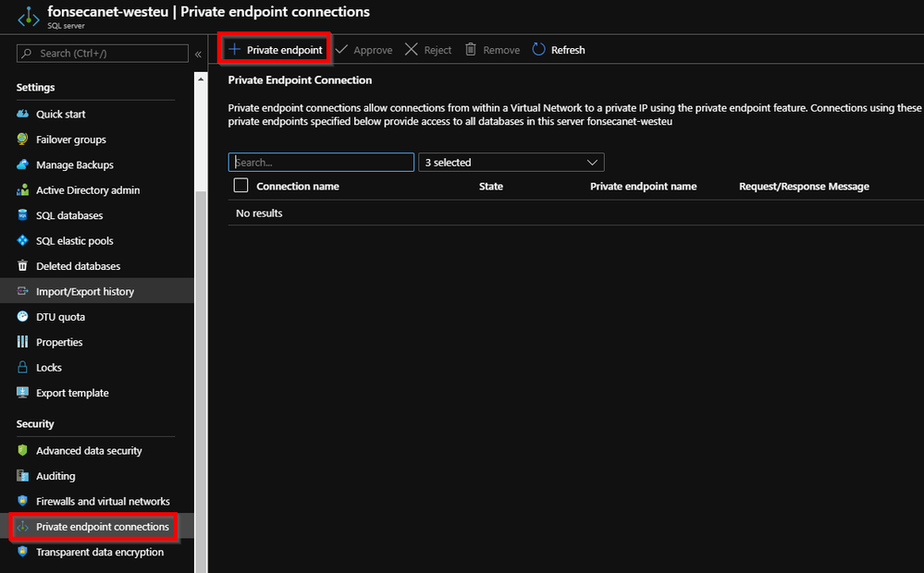Click the Active Directory admin icon

pyautogui.click(x=22, y=189)
